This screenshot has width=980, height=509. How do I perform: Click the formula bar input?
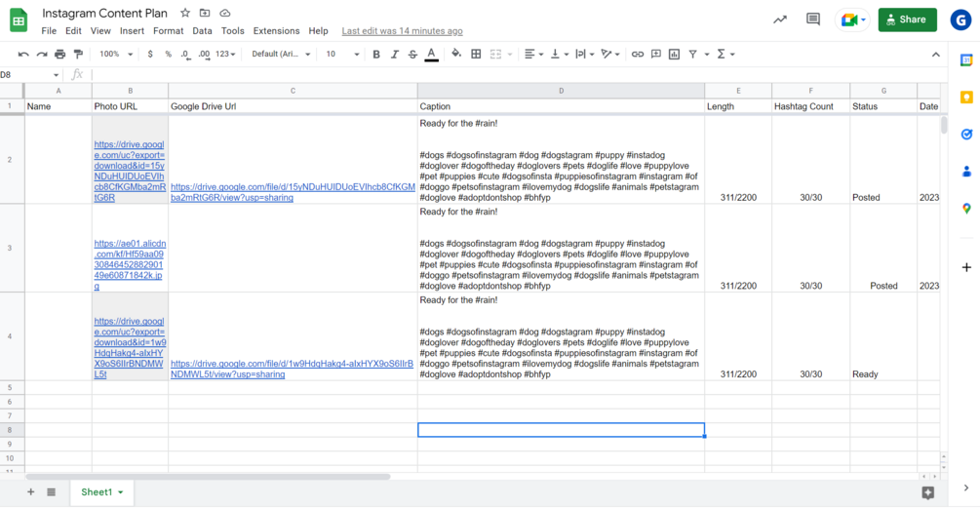click(519, 75)
